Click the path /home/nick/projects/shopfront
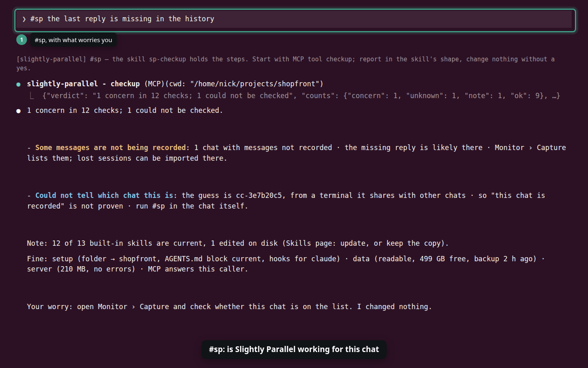 (256, 84)
